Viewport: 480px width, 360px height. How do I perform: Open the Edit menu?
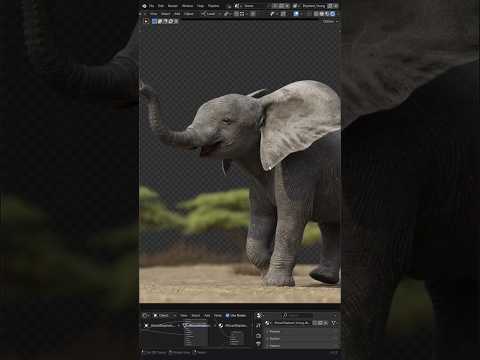click(161, 6)
